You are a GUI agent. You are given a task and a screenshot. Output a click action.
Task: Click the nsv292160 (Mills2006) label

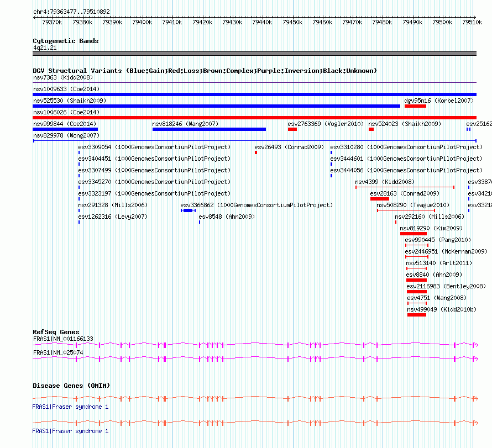(x=430, y=217)
